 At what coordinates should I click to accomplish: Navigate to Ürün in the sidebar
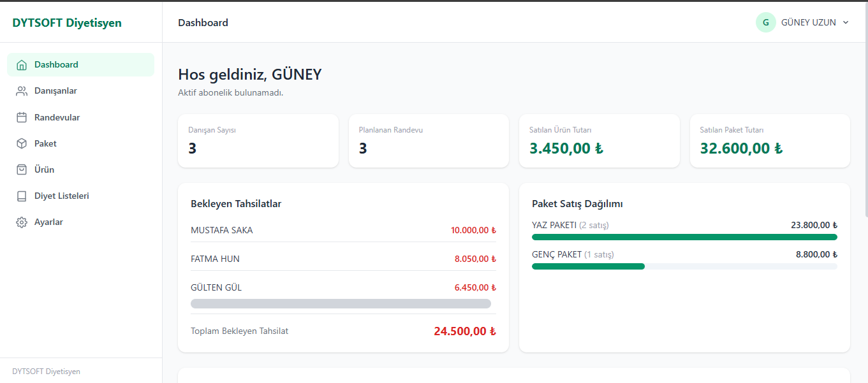point(80,170)
